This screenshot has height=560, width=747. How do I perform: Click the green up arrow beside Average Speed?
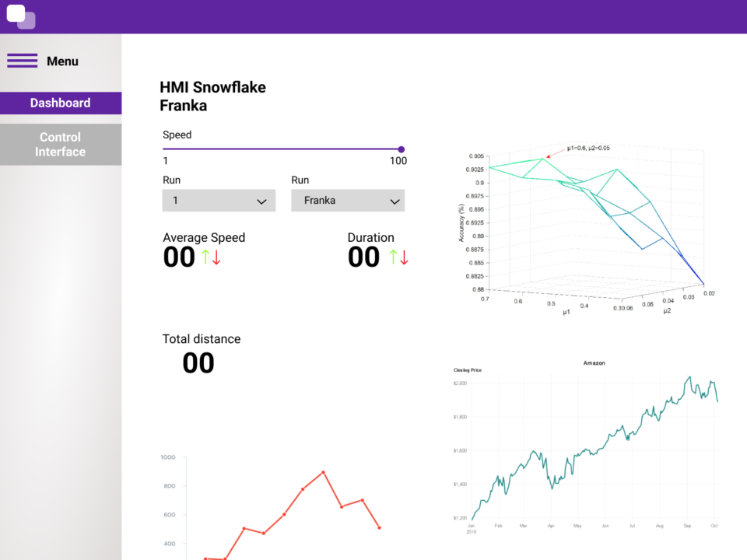(205, 257)
